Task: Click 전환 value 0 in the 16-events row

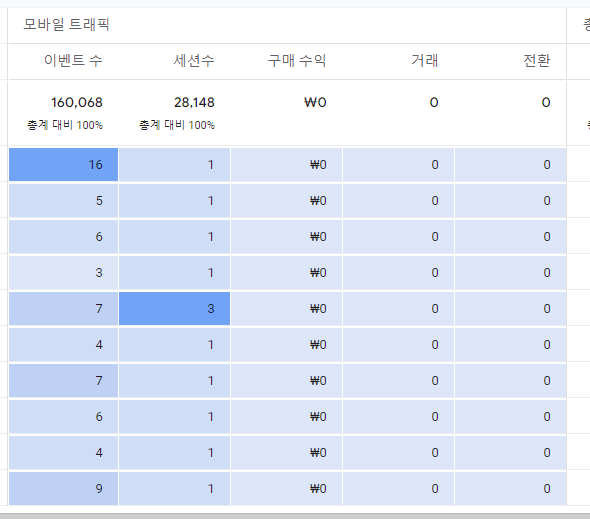Action: tap(511, 164)
